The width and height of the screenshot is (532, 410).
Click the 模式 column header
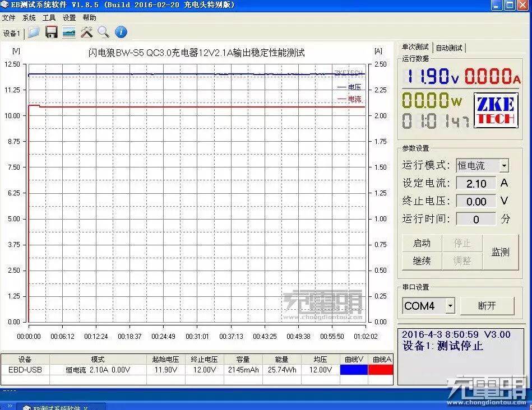[x=98, y=359]
